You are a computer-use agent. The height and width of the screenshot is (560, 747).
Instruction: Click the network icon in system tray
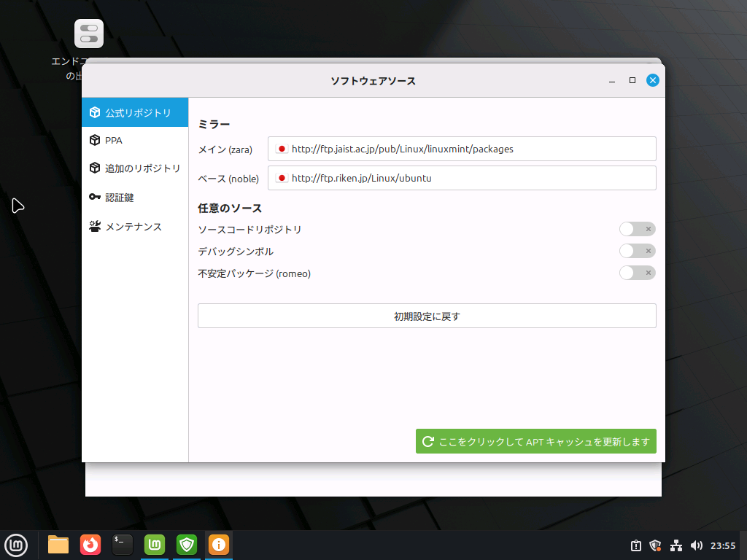pos(676,545)
